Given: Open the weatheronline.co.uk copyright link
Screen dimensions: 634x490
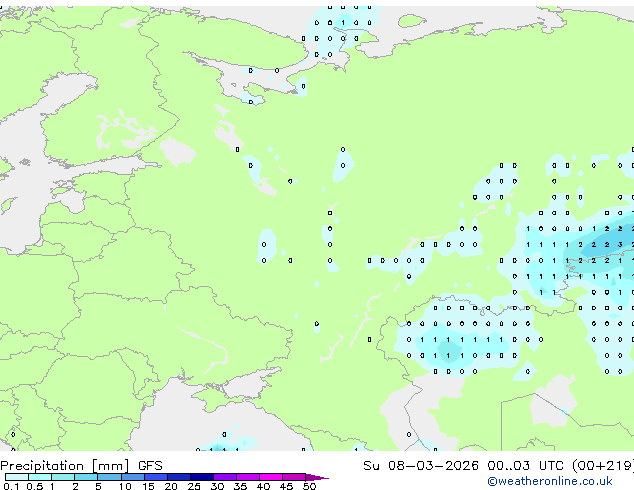Looking at the screenshot, I should click(550, 481).
